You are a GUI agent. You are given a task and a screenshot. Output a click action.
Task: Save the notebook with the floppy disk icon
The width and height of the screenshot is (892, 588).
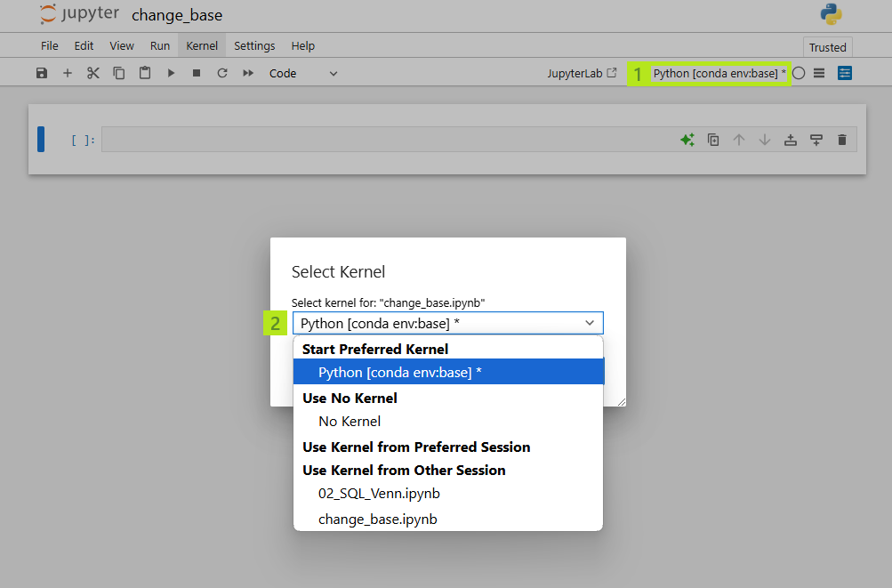(x=42, y=73)
